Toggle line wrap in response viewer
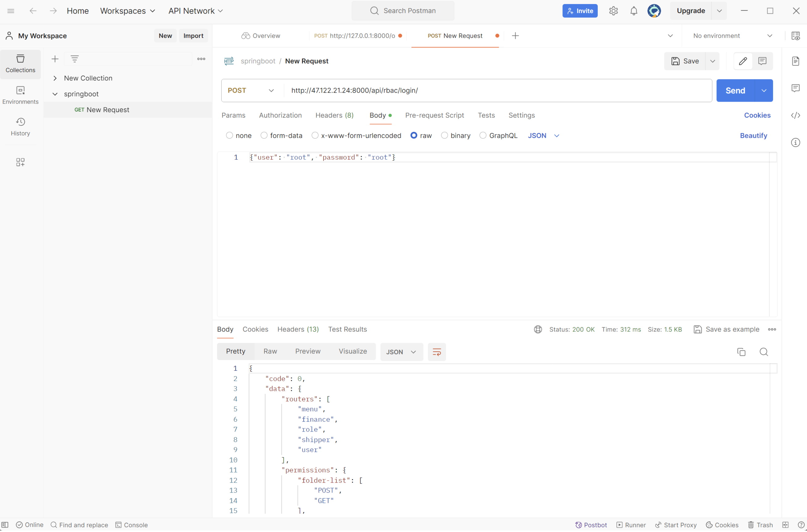The width and height of the screenshot is (807, 532). [x=436, y=352]
